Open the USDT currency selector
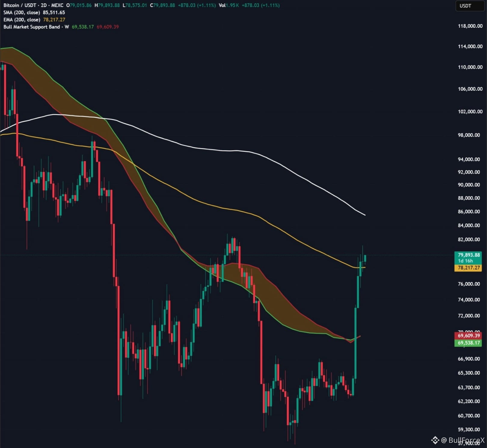 470,6
